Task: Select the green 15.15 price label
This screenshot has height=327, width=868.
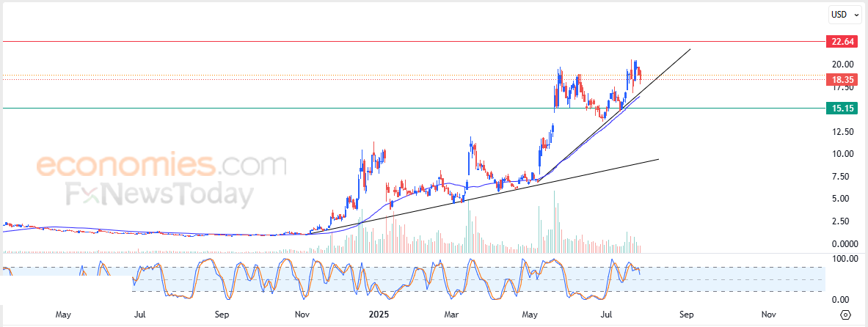Action: point(842,108)
